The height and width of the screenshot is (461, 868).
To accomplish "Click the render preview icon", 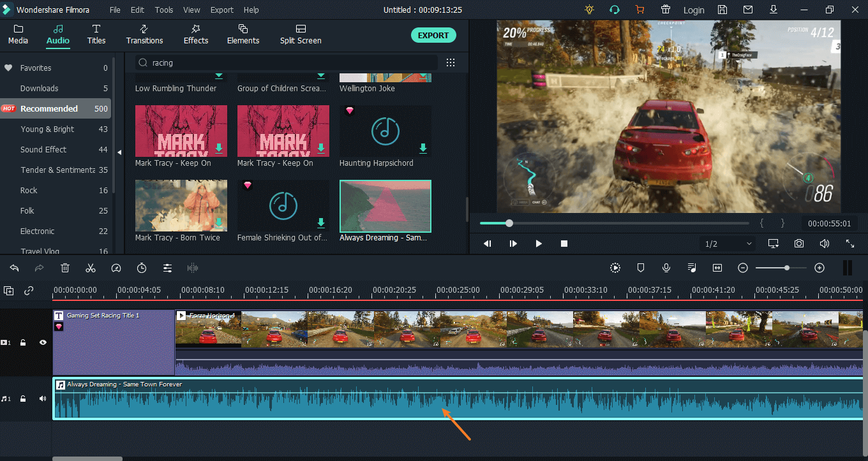I will (x=615, y=268).
